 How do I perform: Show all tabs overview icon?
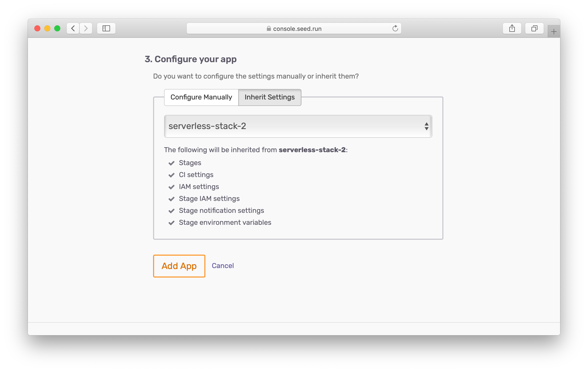[534, 28]
